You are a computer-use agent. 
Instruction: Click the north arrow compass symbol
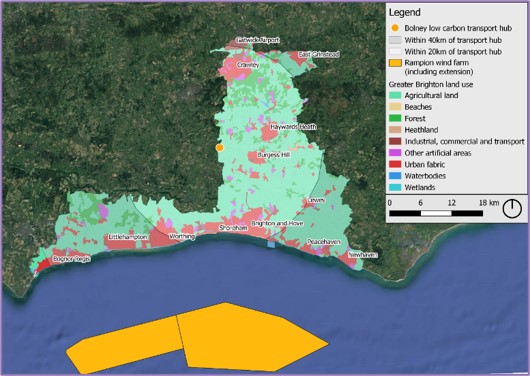click(512, 208)
